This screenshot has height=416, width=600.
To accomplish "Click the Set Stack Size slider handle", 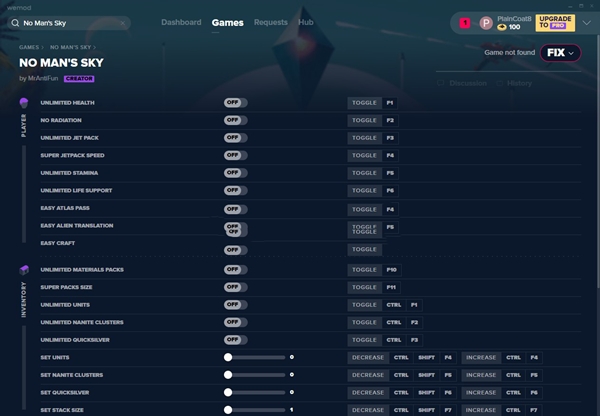I will click(228, 410).
